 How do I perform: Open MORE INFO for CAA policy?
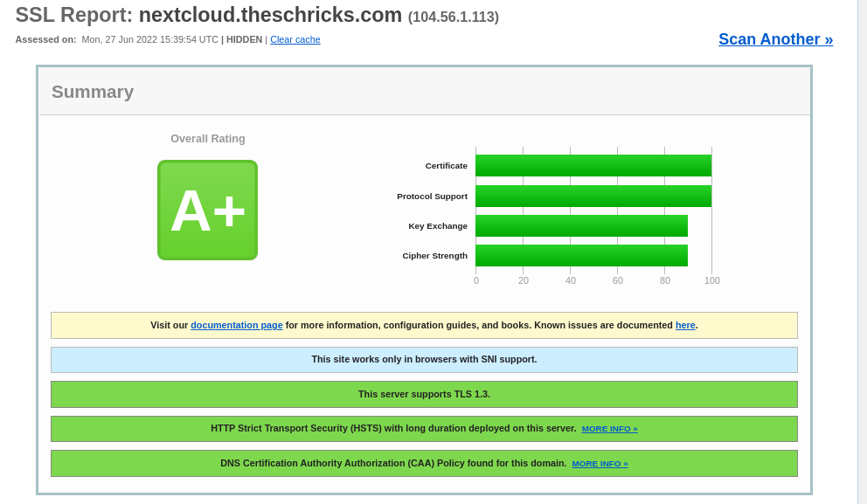(600, 464)
